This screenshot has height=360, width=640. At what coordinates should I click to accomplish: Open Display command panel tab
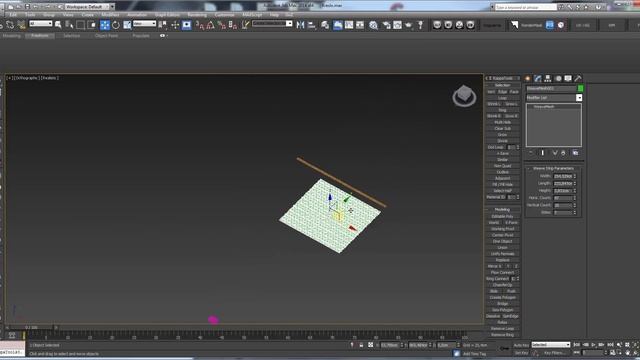(x=568, y=78)
